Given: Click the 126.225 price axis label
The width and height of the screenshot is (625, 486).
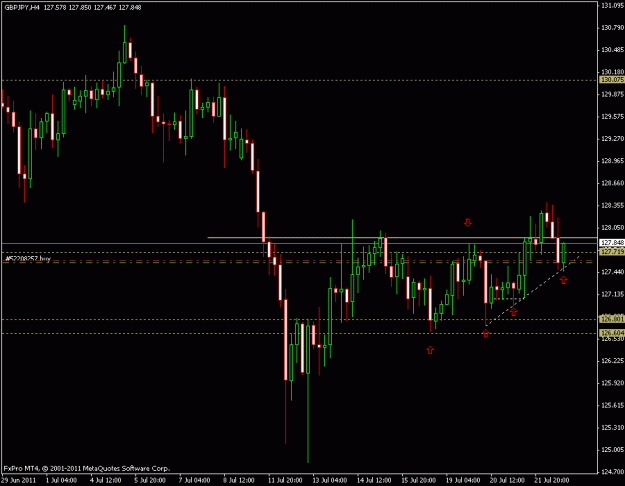Looking at the screenshot, I should [612, 361].
